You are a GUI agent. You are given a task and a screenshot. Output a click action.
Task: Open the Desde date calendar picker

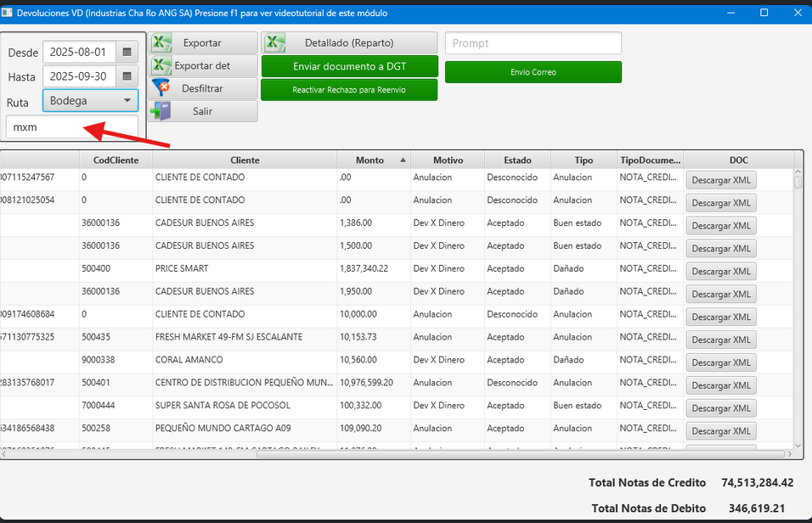(x=127, y=53)
